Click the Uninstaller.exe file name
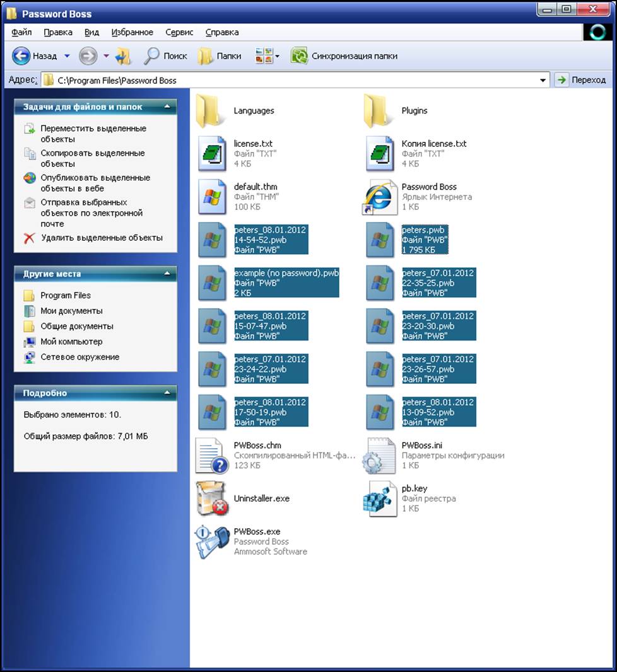617x672 pixels. (262, 499)
